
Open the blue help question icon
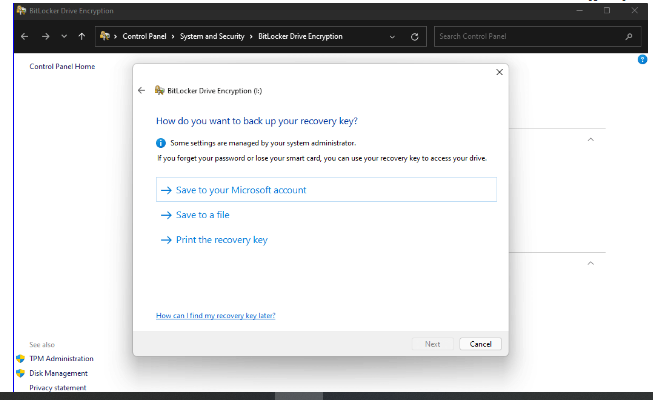tap(642, 60)
